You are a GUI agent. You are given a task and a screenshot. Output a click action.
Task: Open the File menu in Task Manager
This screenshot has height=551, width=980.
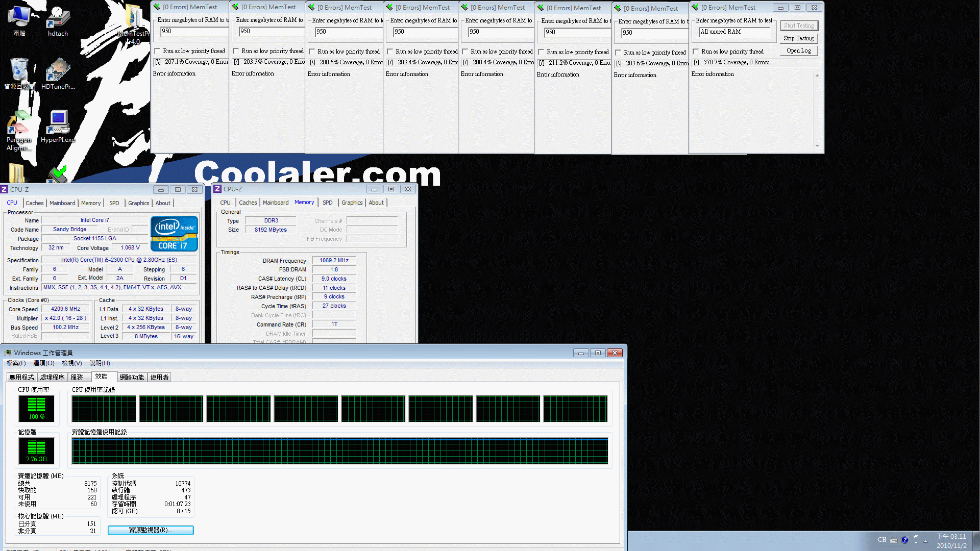pyautogui.click(x=16, y=363)
